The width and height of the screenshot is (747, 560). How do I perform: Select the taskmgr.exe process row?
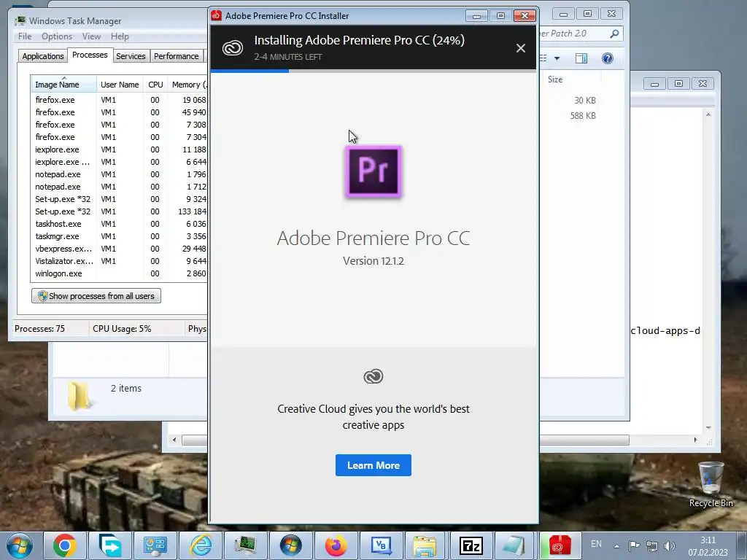pyautogui.click(x=119, y=236)
